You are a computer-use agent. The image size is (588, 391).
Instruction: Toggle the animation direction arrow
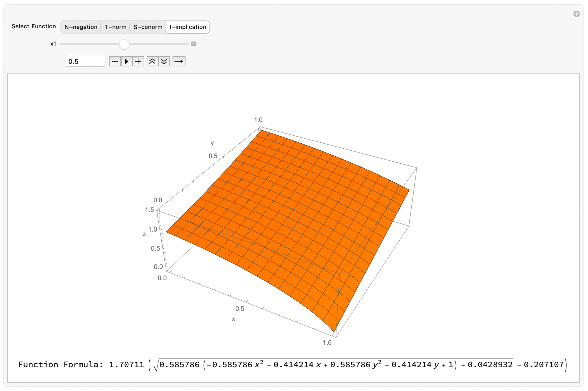(x=179, y=61)
